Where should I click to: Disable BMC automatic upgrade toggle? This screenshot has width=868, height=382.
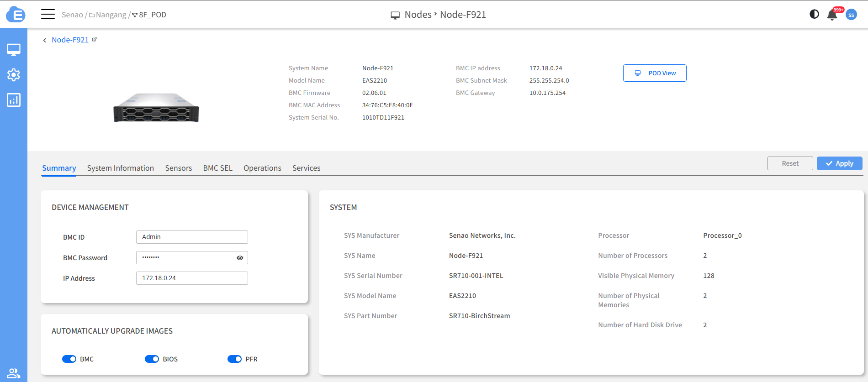[x=69, y=359]
